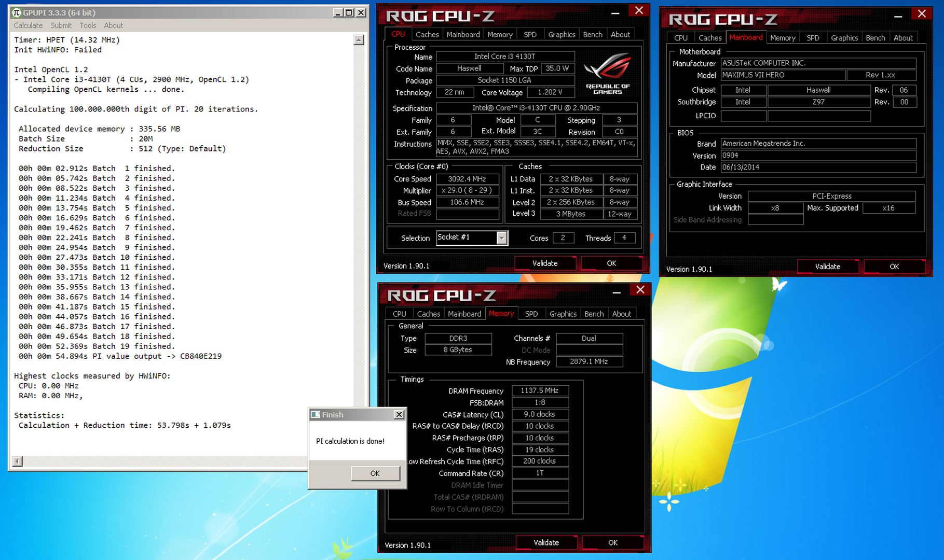Switch to Bench tab in Memory window

click(x=594, y=314)
